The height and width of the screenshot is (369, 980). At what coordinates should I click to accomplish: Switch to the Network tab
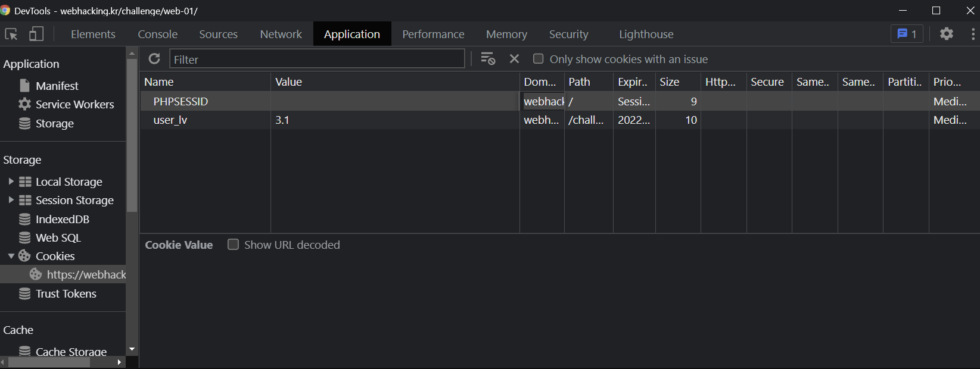(281, 34)
